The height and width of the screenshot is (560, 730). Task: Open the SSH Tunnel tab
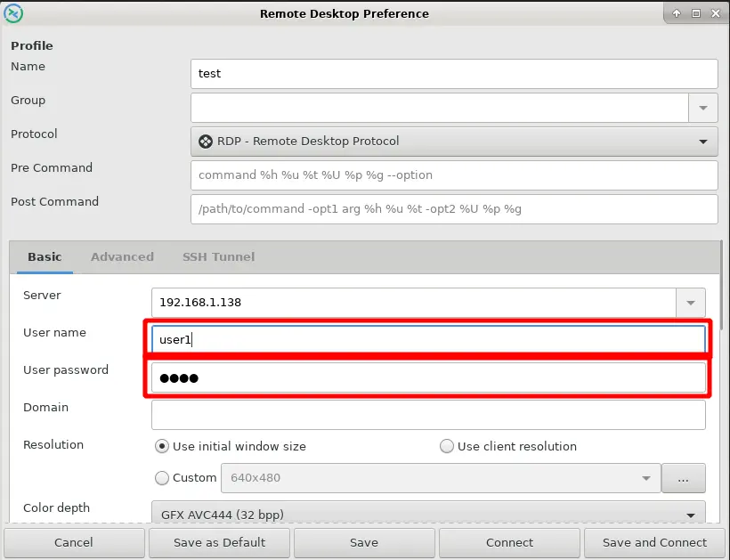point(218,256)
